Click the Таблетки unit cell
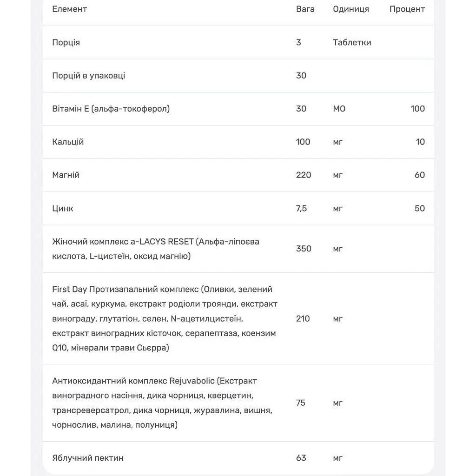476x476 pixels. point(352,42)
